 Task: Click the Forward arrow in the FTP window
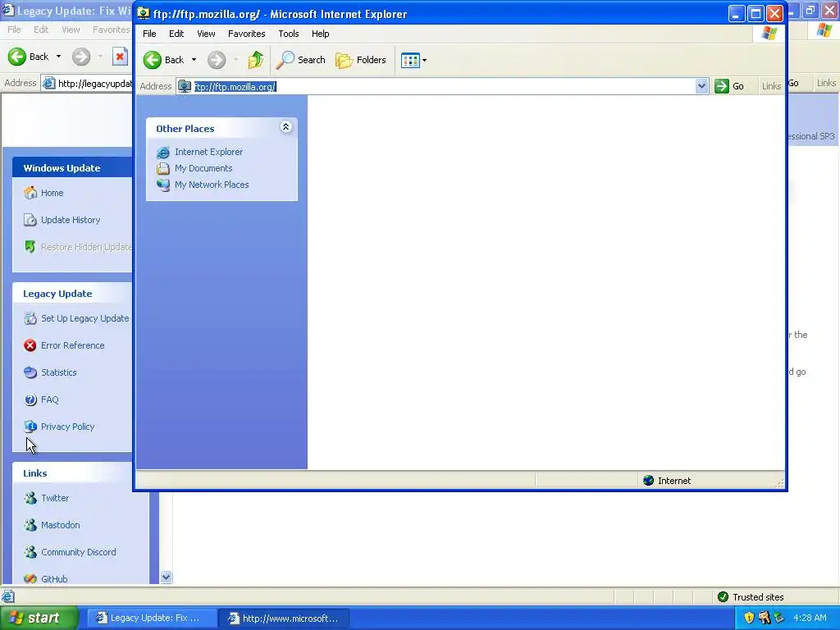pos(217,60)
